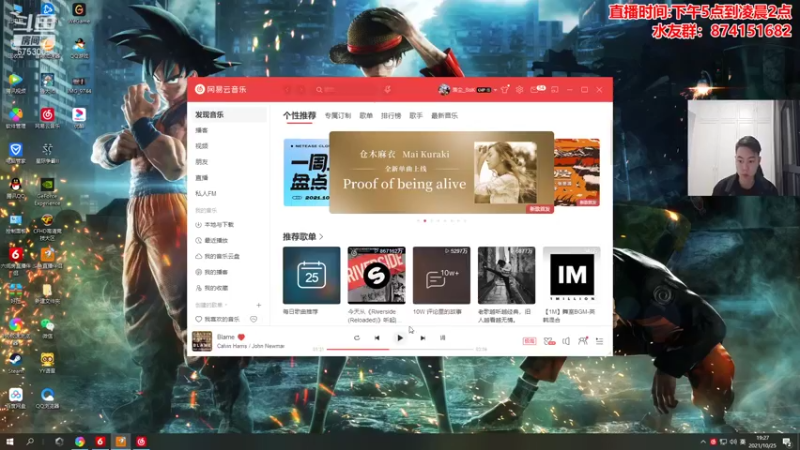Open the black-and-white couple playlist cover

pyautogui.click(x=507, y=276)
